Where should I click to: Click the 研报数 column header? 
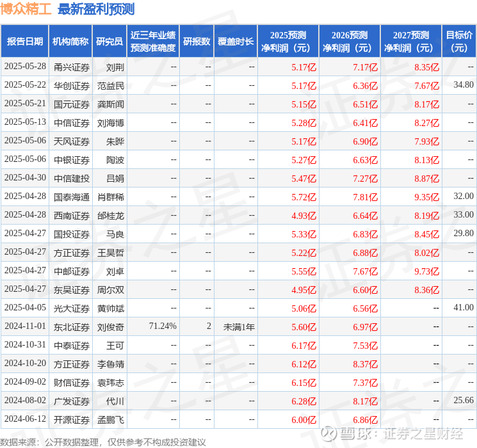(197, 42)
